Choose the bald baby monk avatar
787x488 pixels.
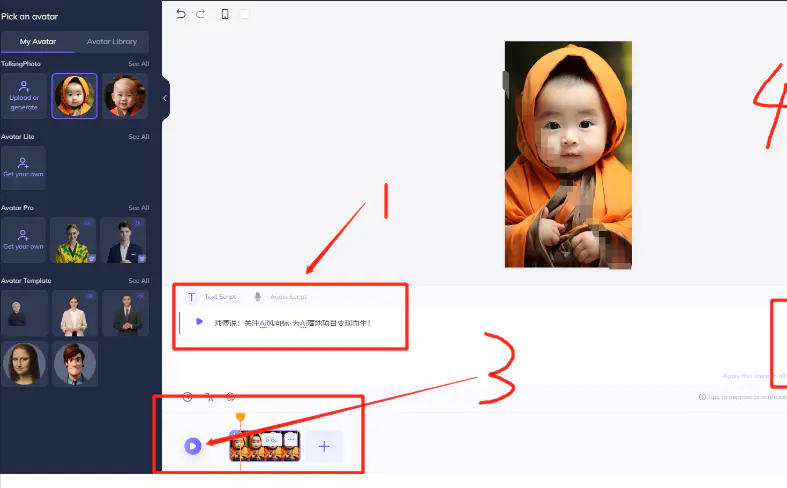pos(124,96)
